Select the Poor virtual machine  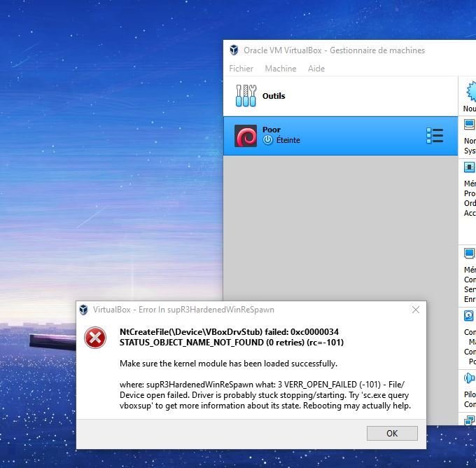tap(340, 136)
